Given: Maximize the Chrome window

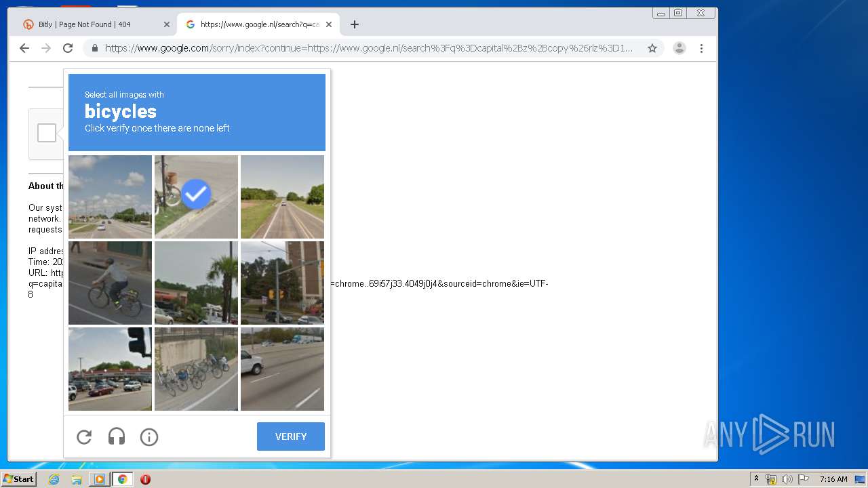Looking at the screenshot, I should tap(678, 13).
